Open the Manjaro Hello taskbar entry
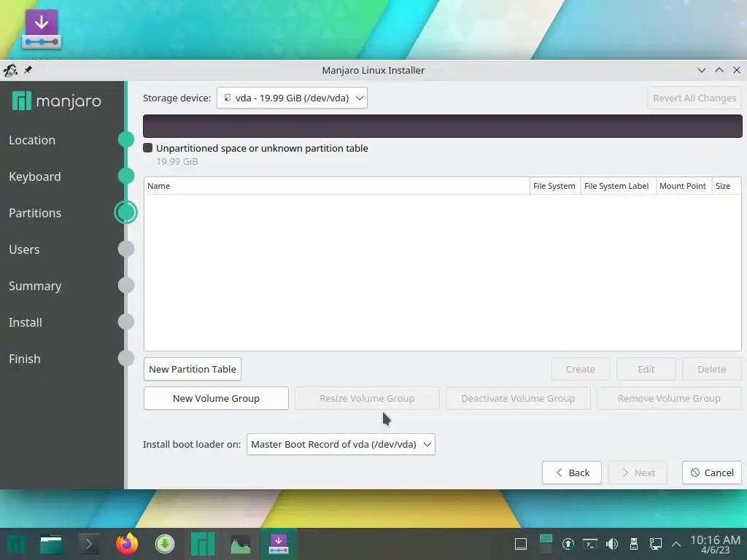Image resolution: width=747 pixels, height=560 pixels. [203, 544]
